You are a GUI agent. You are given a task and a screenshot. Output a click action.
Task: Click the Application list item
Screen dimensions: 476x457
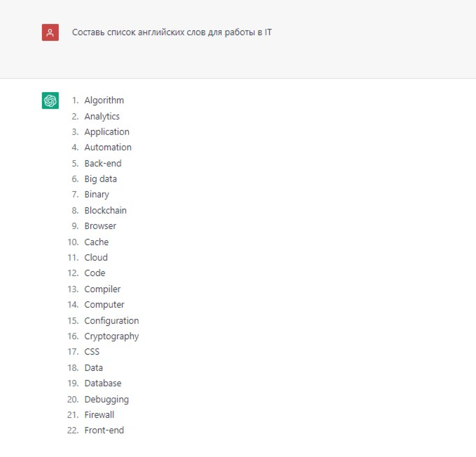(107, 132)
